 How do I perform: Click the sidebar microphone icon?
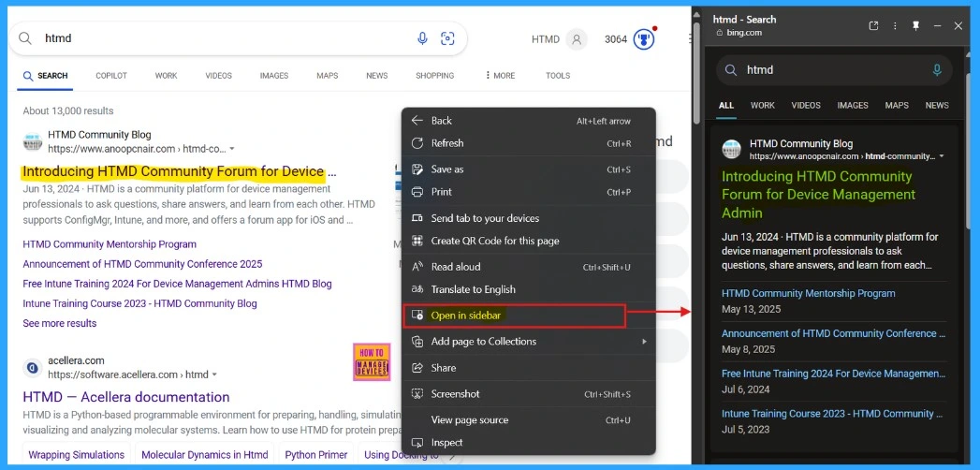936,70
